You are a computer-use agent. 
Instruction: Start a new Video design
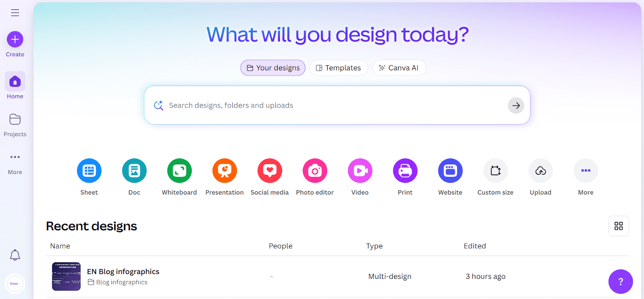[x=360, y=171]
